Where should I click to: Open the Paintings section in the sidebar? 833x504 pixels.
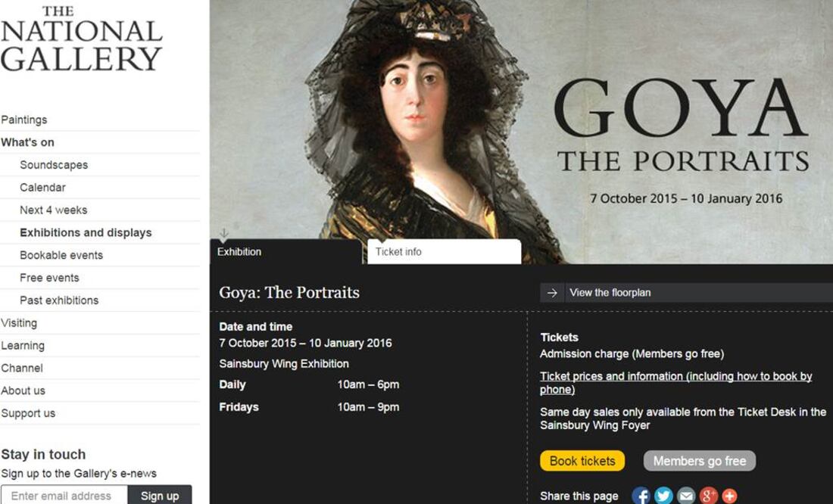[24, 120]
